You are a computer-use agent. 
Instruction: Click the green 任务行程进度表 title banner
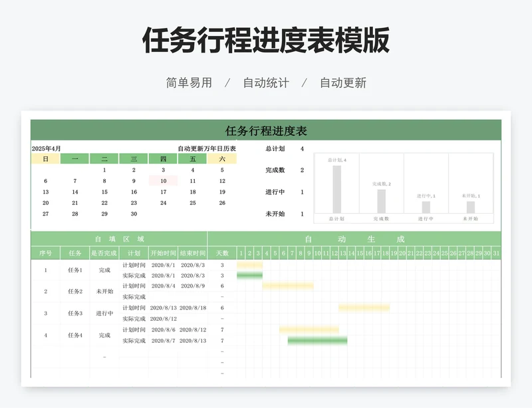[266, 130]
